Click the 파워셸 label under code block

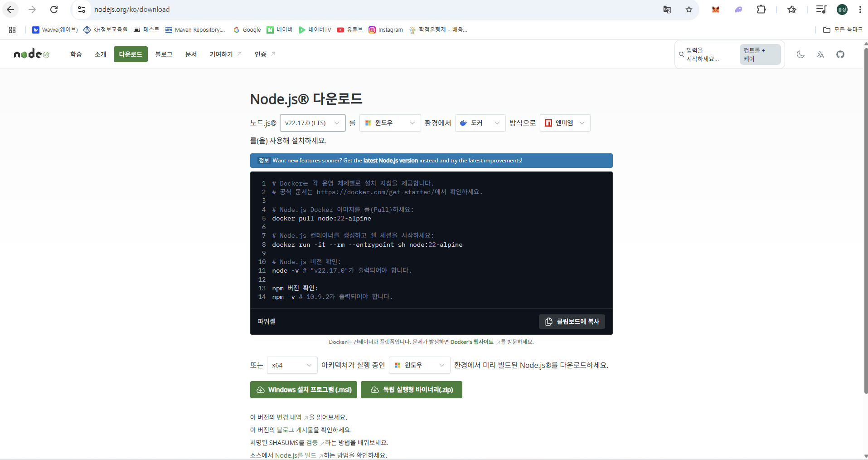267,322
